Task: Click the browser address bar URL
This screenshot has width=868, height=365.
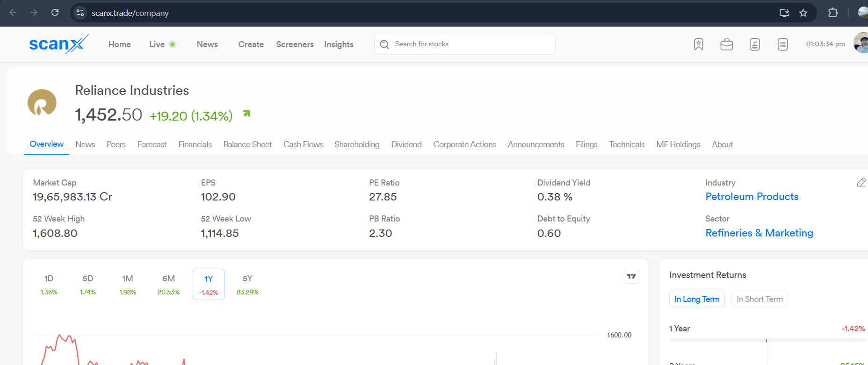Action: (130, 13)
